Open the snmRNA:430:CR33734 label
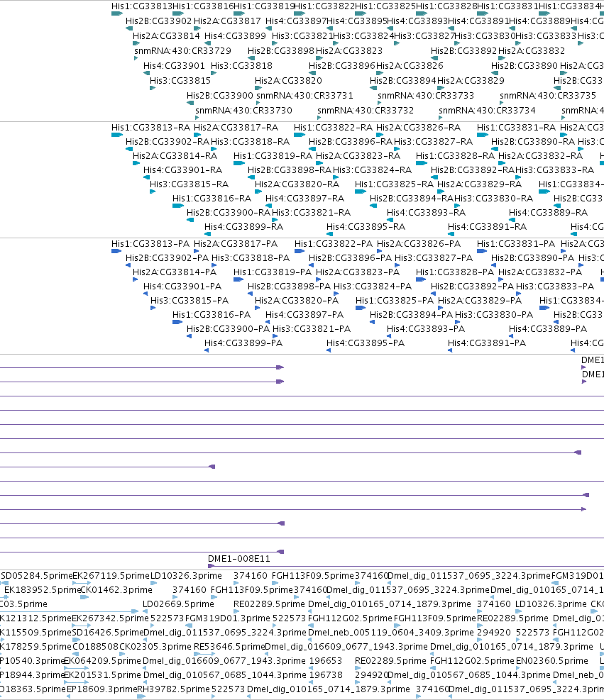Viewport: 604px width, 700px height. [x=487, y=110]
